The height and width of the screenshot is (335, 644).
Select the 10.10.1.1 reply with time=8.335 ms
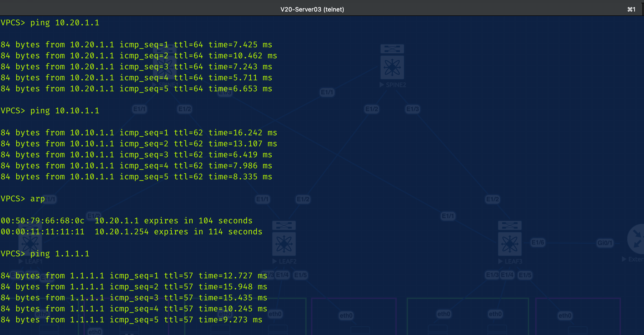click(136, 177)
